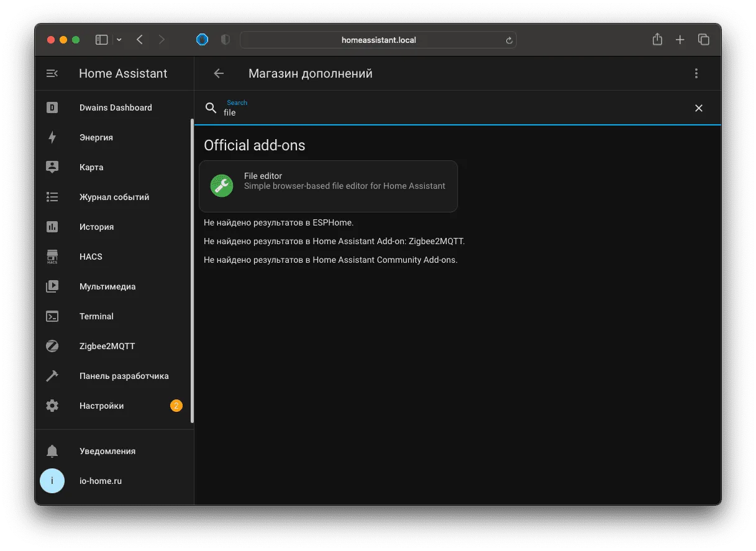Open the File editor add-on card
The image size is (756, 551).
click(x=328, y=186)
